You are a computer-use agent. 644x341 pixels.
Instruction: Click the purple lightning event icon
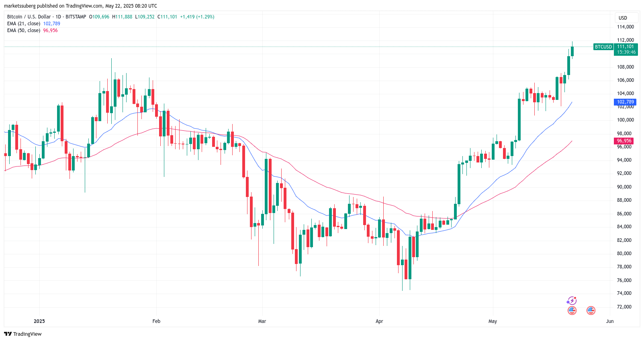coord(571,301)
